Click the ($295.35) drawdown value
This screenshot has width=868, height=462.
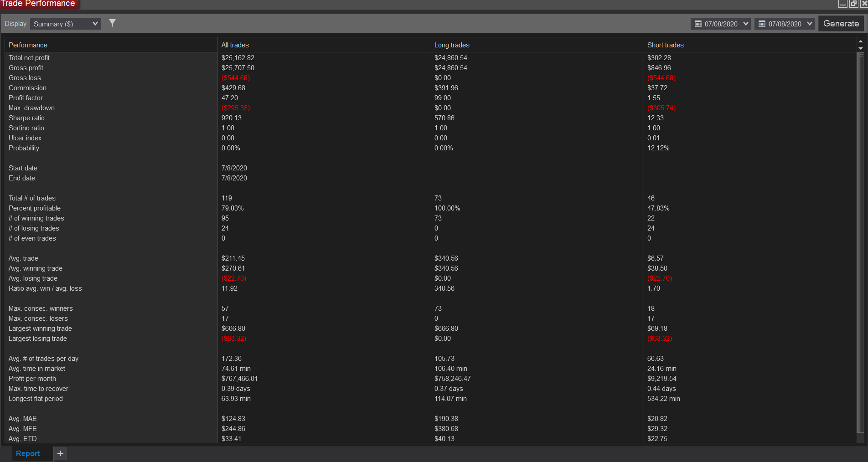(x=236, y=108)
